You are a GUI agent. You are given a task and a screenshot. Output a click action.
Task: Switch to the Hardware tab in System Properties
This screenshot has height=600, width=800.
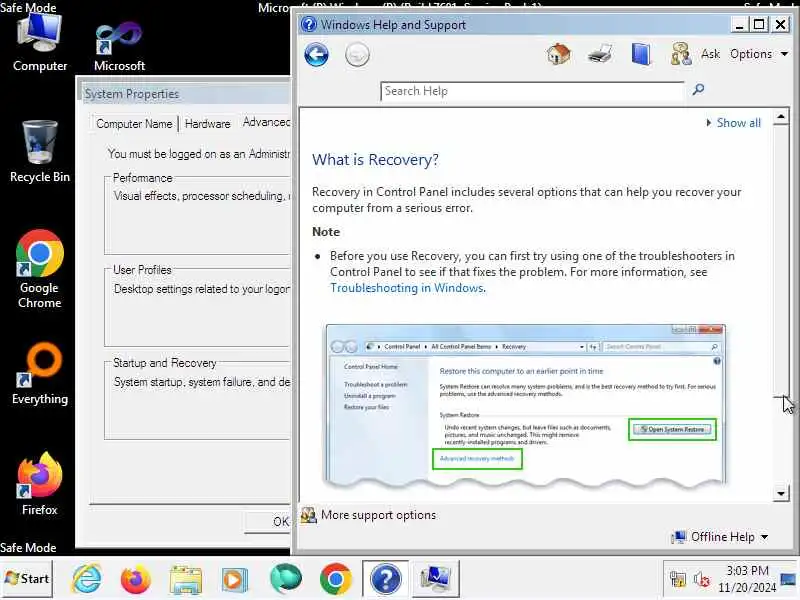[208, 124]
